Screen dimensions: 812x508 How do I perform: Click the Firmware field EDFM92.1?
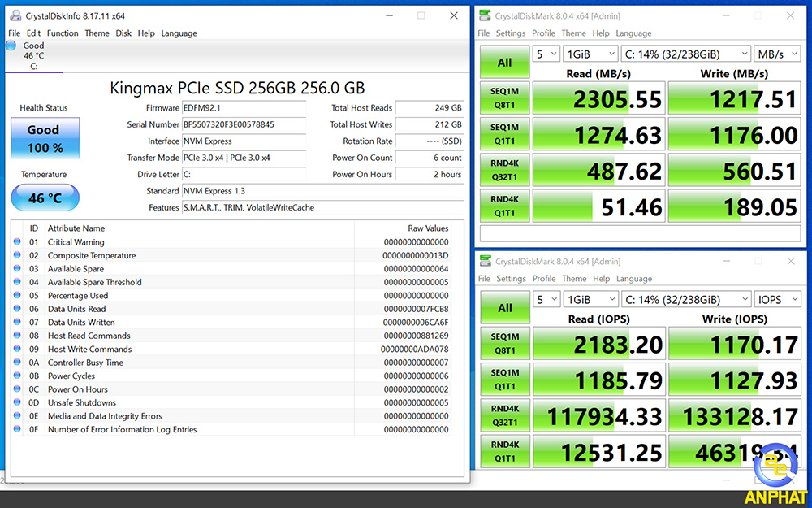244,108
